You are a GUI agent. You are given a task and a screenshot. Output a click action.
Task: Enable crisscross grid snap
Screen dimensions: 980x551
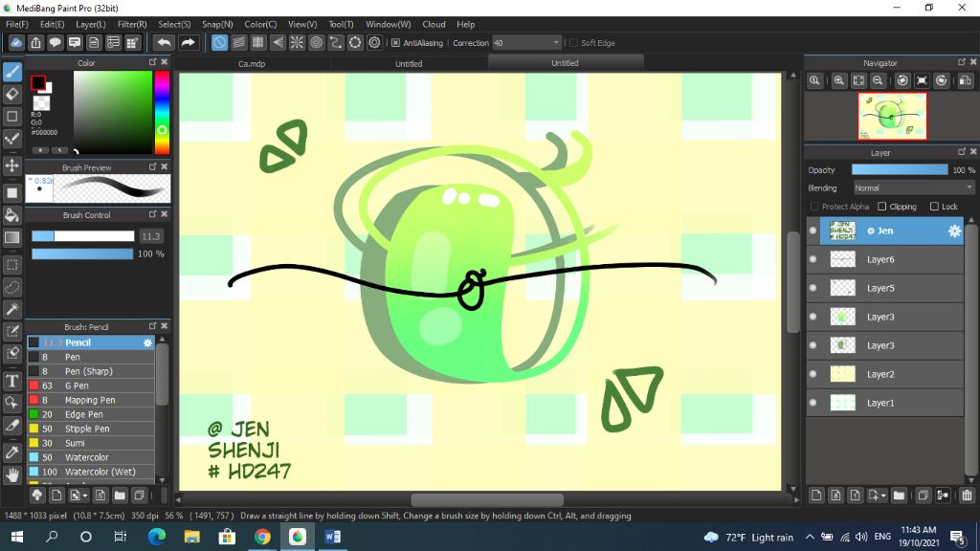point(258,42)
